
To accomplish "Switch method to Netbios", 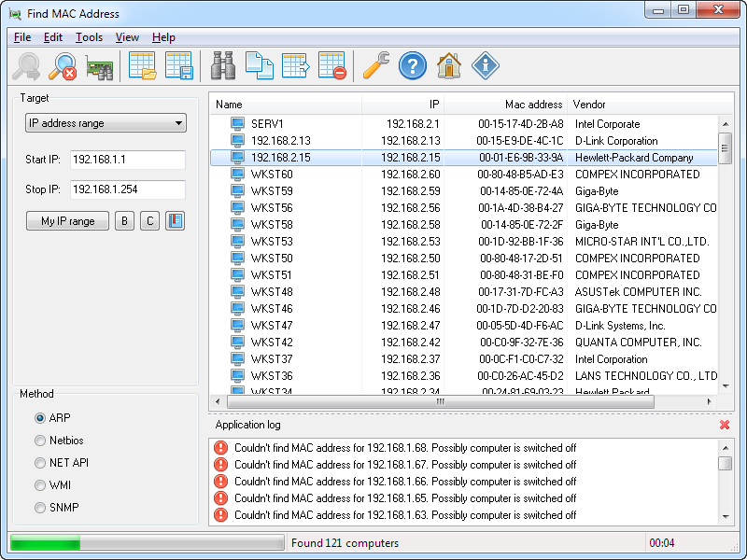I will coord(39,441).
